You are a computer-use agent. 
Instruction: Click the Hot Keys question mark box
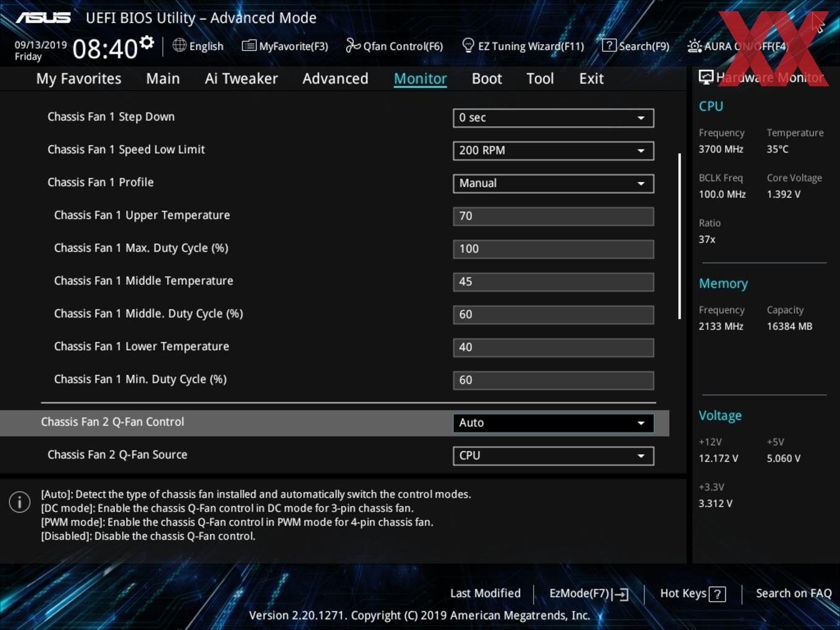pos(717,594)
